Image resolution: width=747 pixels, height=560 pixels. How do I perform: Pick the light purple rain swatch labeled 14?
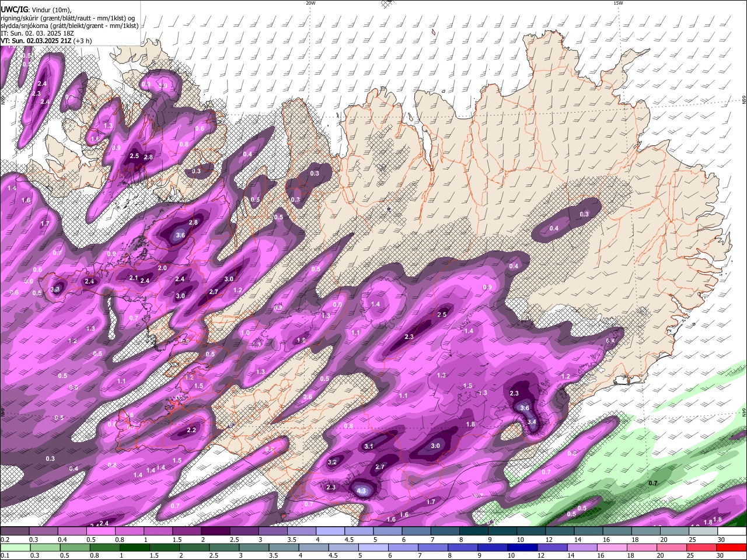tap(582, 547)
